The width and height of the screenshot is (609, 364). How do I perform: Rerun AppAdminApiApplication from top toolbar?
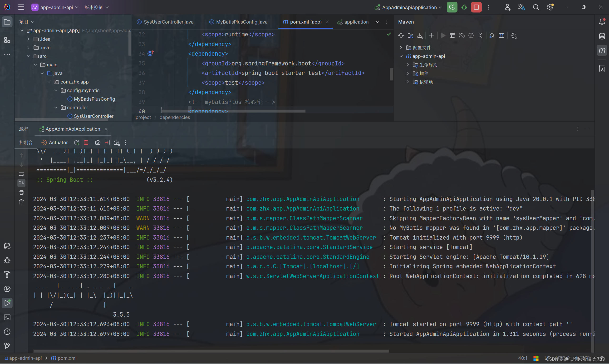452,7
